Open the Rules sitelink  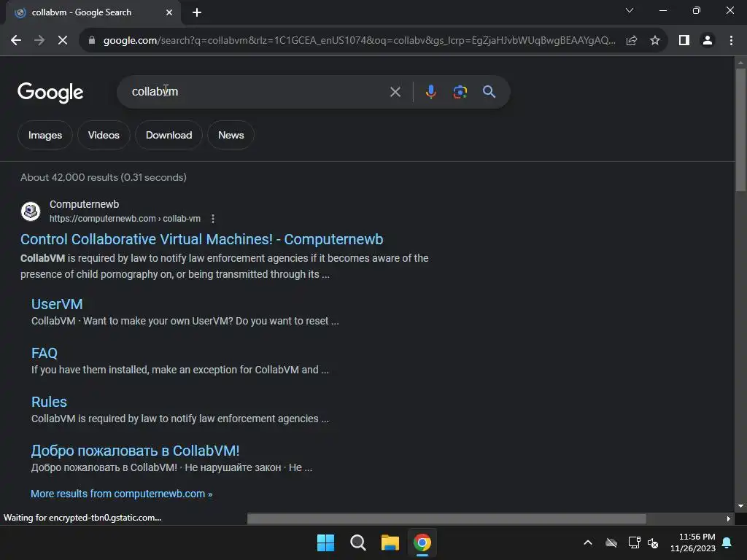(x=49, y=402)
